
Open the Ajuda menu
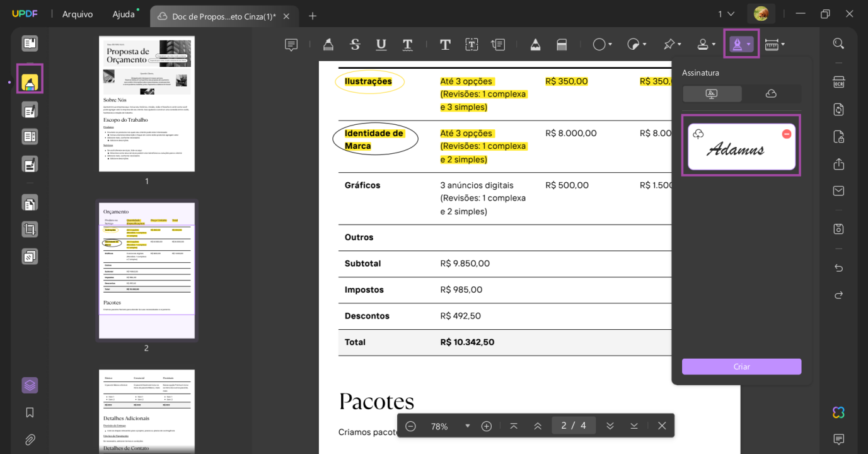[124, 14]
